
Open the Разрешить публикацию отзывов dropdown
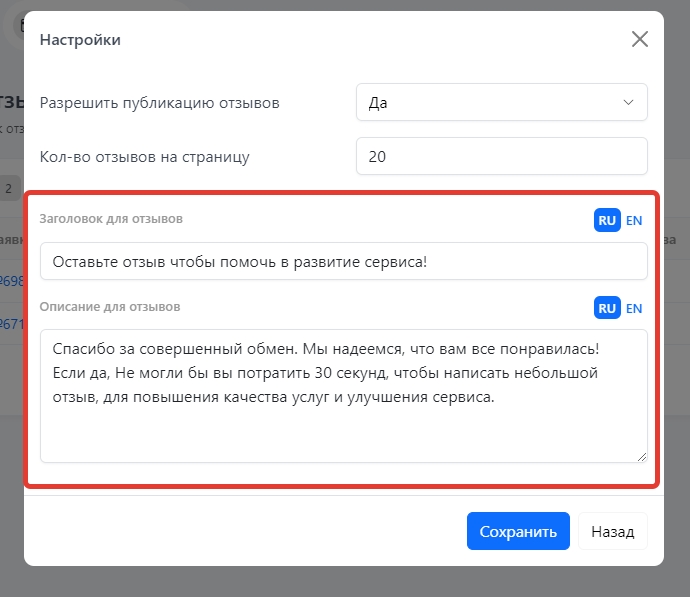[501, 103]
